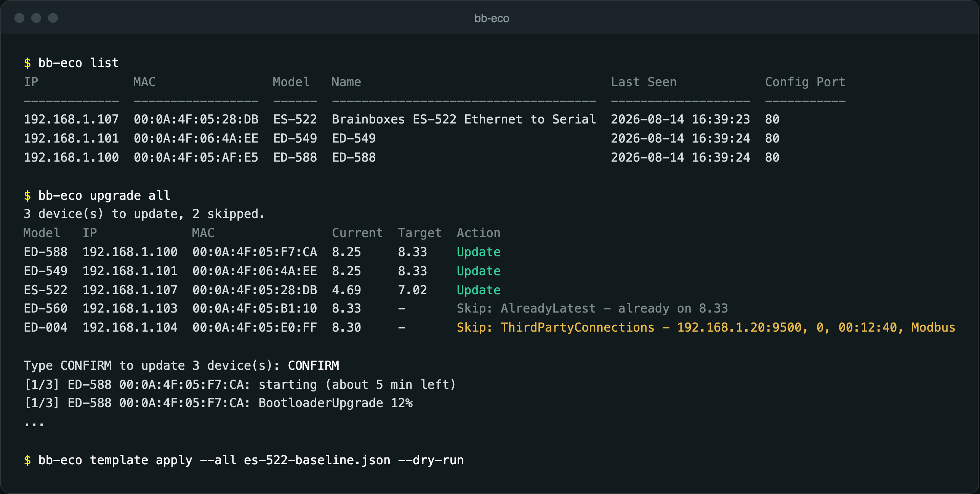
Task: Select MAC 00:0A:4F:05:AF:E5 in list table
Action: click(x=196, y=157)
